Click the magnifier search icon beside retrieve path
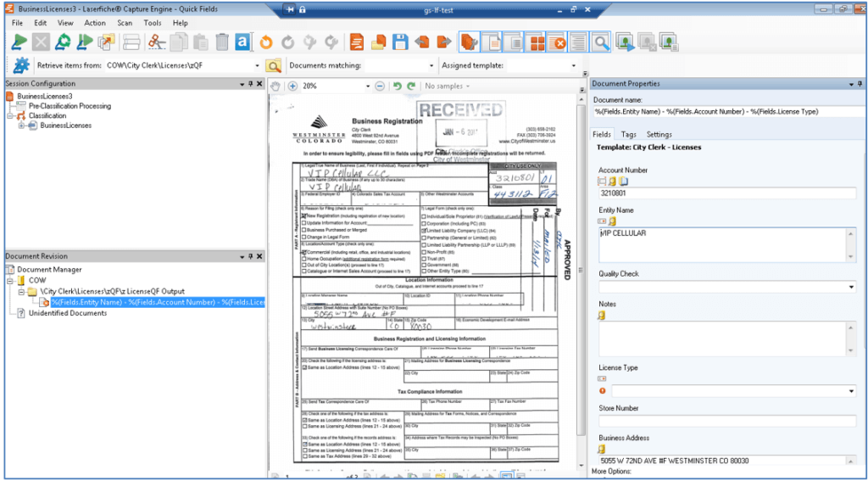Viewport: 868px width, 481px height. (x=274, y=65)
